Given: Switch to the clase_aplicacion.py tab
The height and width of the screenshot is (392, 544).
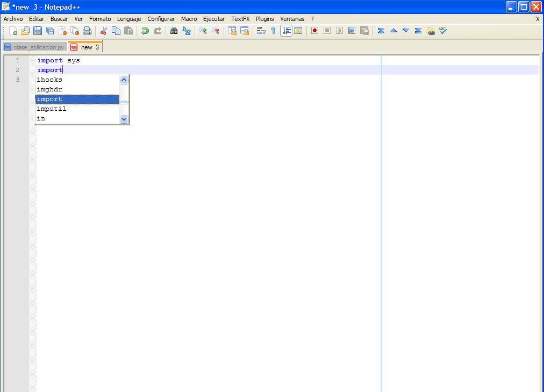Looking at the screenshot, I should pyautogui.click(x=35, y=47).
